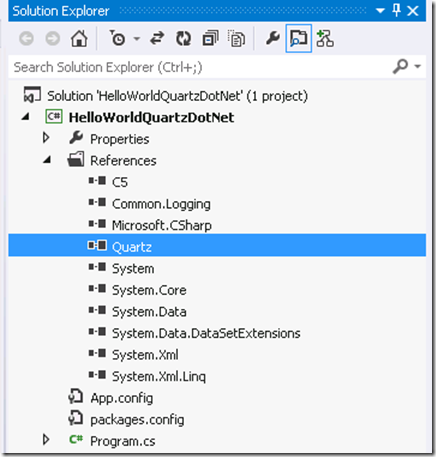Click the Microsoft.CSharp reference icon
Screen dimensions: 436x457
point(97,224)
